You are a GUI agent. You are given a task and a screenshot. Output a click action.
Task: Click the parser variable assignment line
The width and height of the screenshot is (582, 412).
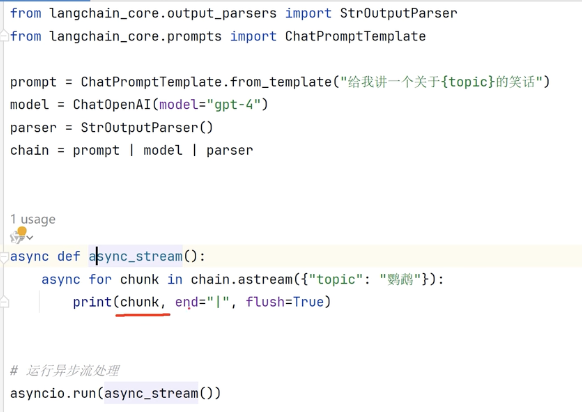tap(111, 128)
